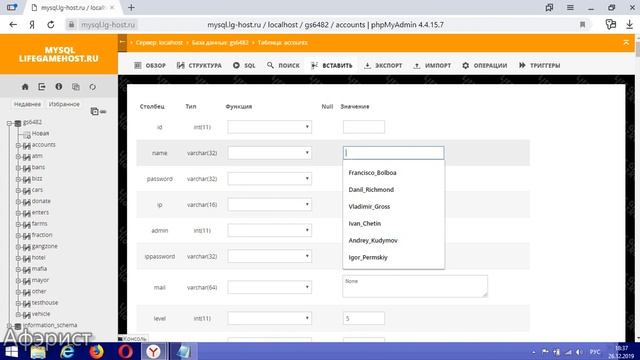The height and width of the screenshot is (360, 640).
Task: Open the documentation info icon
Action: click(59, 87)
